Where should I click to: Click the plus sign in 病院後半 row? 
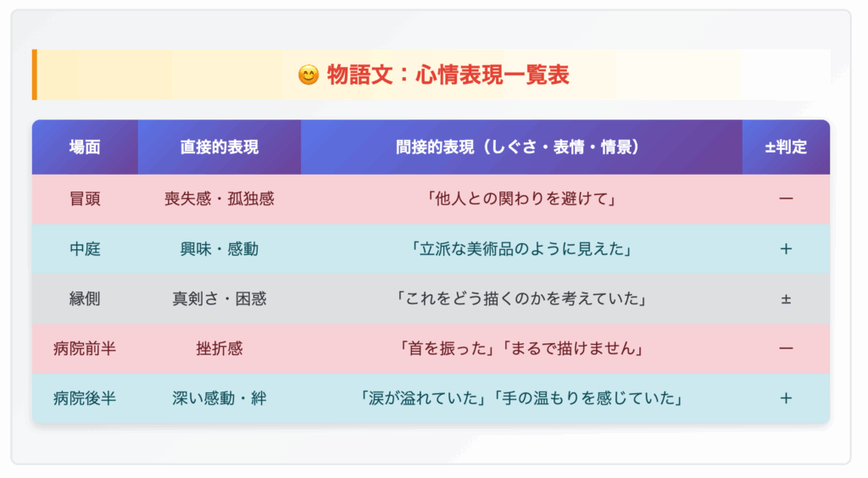[x=786, y=398]
